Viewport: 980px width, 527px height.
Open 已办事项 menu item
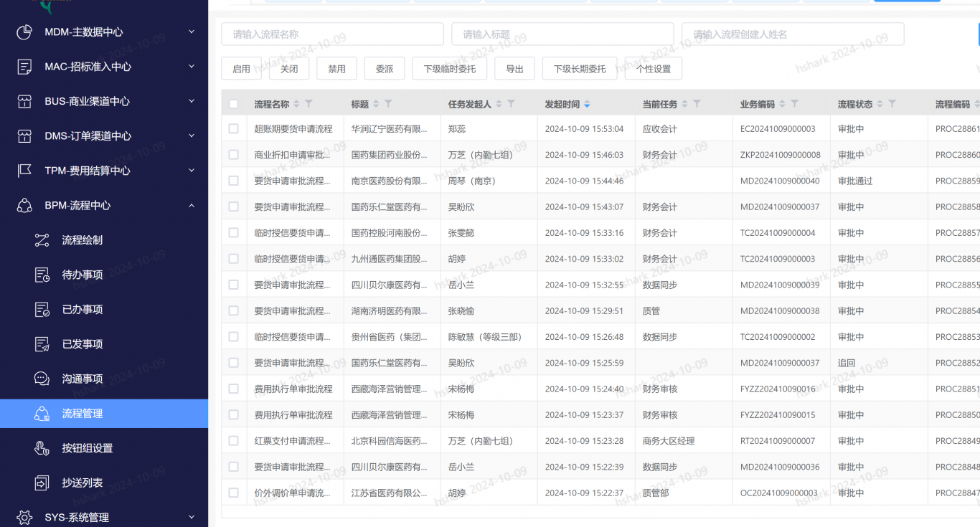104,310
